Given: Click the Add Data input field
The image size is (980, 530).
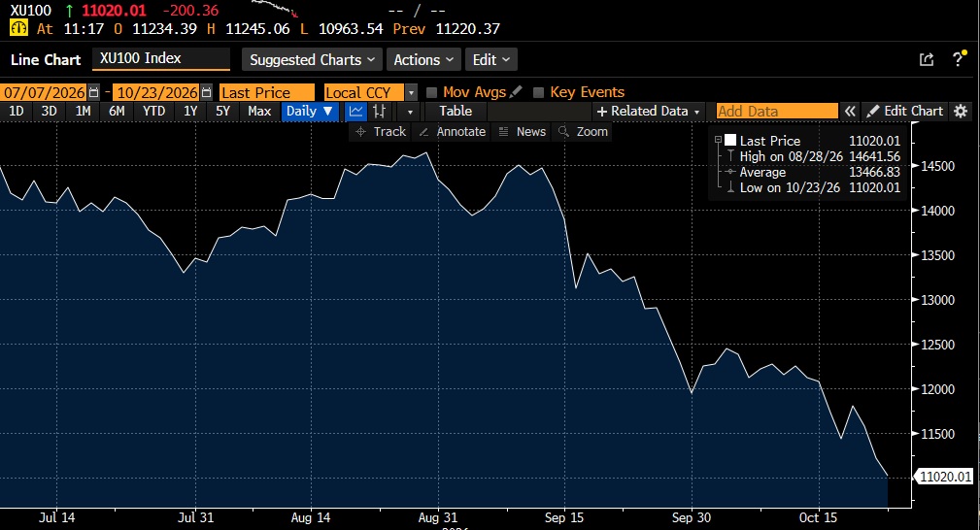Looking at the screenshot, I should tap(777, 112).
